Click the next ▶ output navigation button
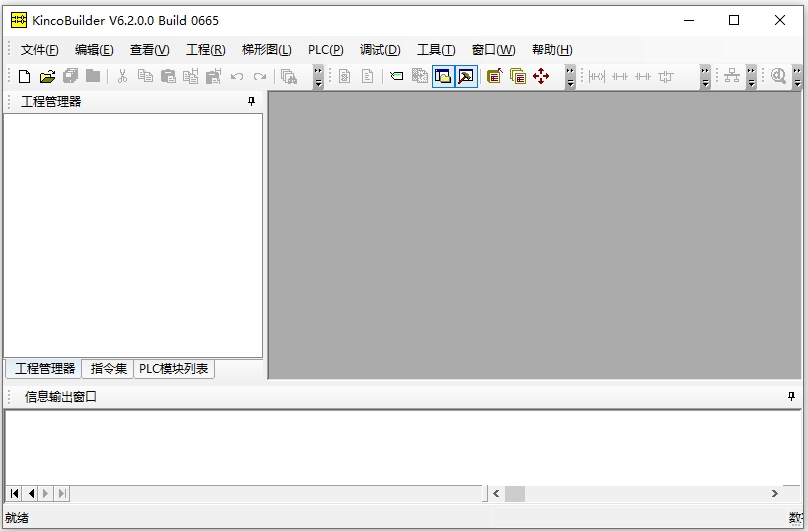The width and height of the screenshot is (808, 531). 46,493
